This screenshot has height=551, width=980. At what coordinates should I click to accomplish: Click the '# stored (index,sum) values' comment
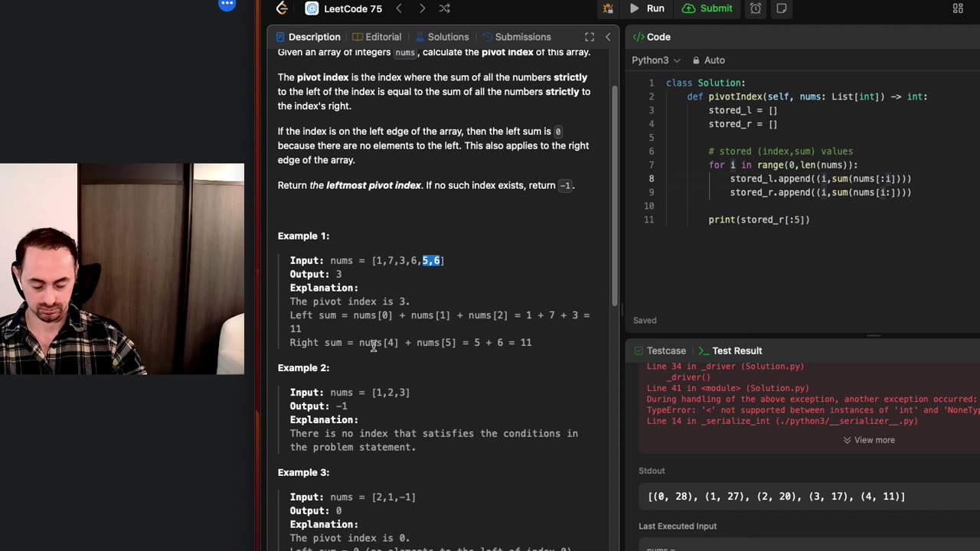point(780,152)
